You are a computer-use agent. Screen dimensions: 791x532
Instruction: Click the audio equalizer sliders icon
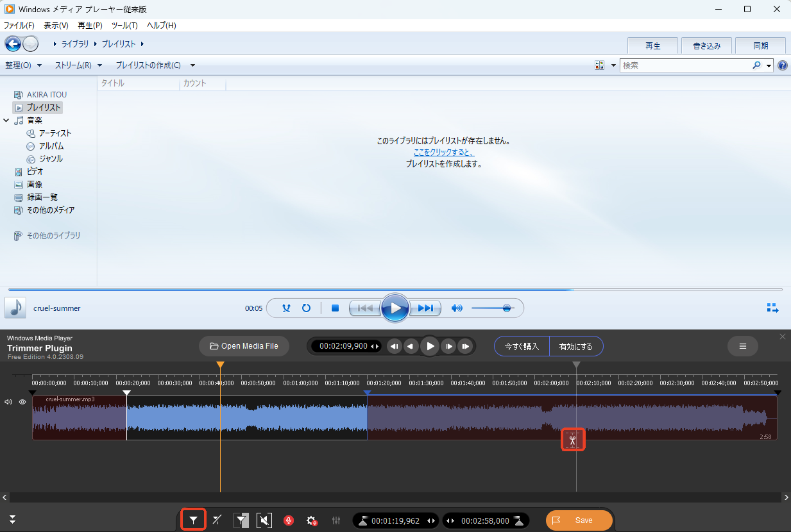(336, 520)
